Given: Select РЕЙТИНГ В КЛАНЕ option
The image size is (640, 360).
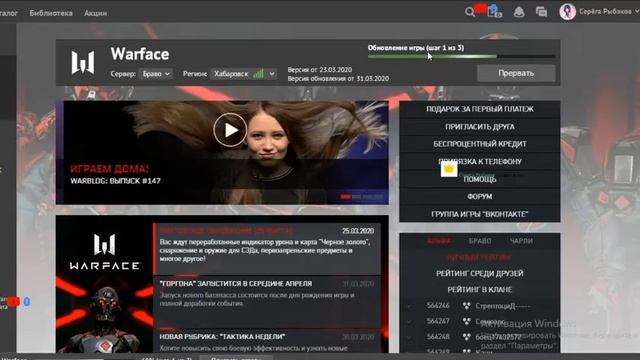Looking at the screenshot, I should pyautogui.click(x=480, y=289).
